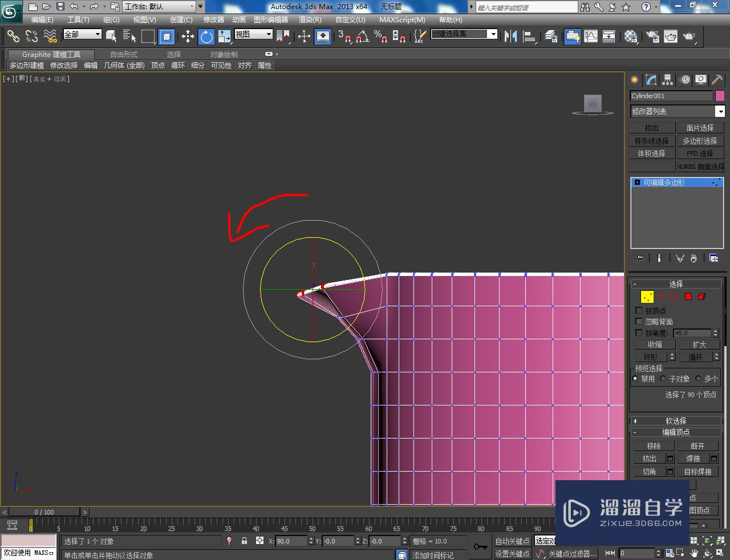The image size is (730, 560).
Task: Enable the 按角度 checkbox
Action: (x=639, y=332)
